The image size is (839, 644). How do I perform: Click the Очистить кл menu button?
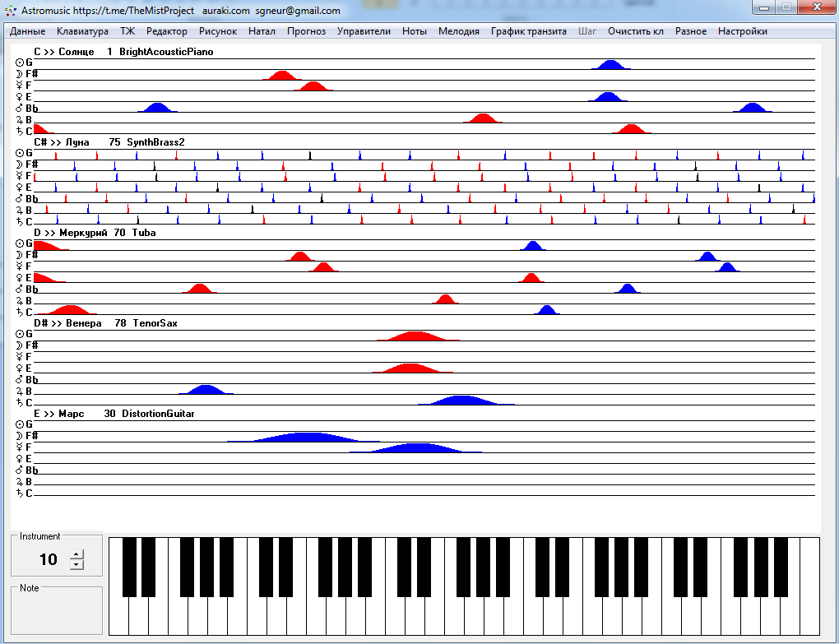click(x=635, y=31)
